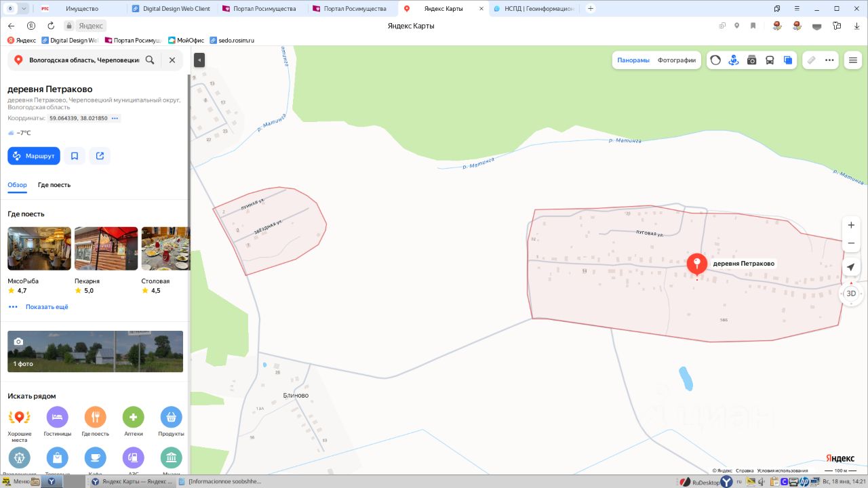Click the search input with Вологодская область
Viewport: 868px width, 488px height.
click(84, 60)
